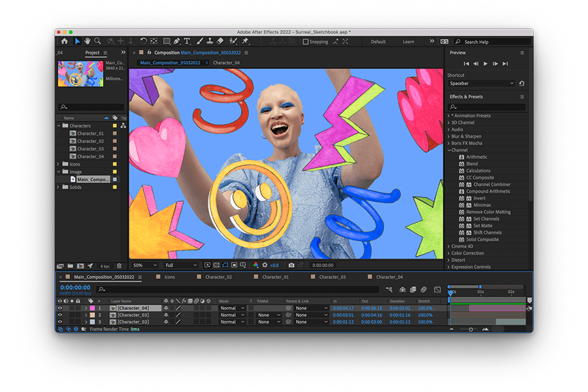Pick the Type tool
This screenshot has height=392, width=588.
(x=187, y=41)
